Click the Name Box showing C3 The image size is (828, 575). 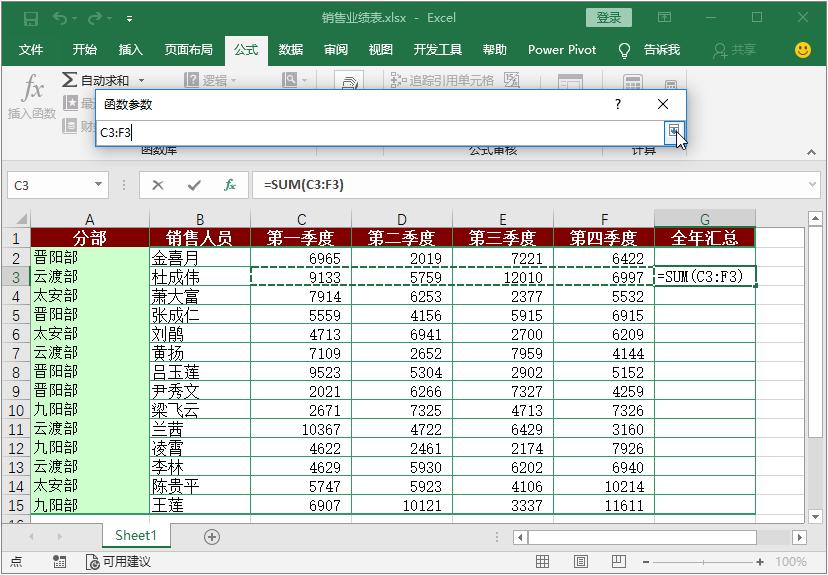pyautogui.click(x=50, y=185)
